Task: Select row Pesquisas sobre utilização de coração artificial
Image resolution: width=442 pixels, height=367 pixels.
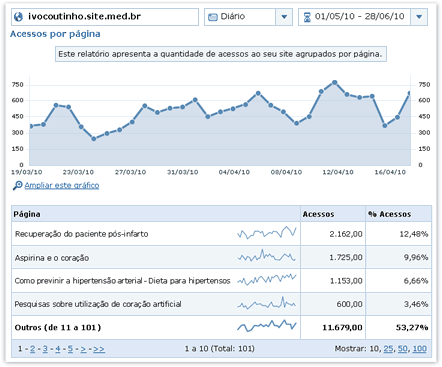Action: click(x=221, y=304)
